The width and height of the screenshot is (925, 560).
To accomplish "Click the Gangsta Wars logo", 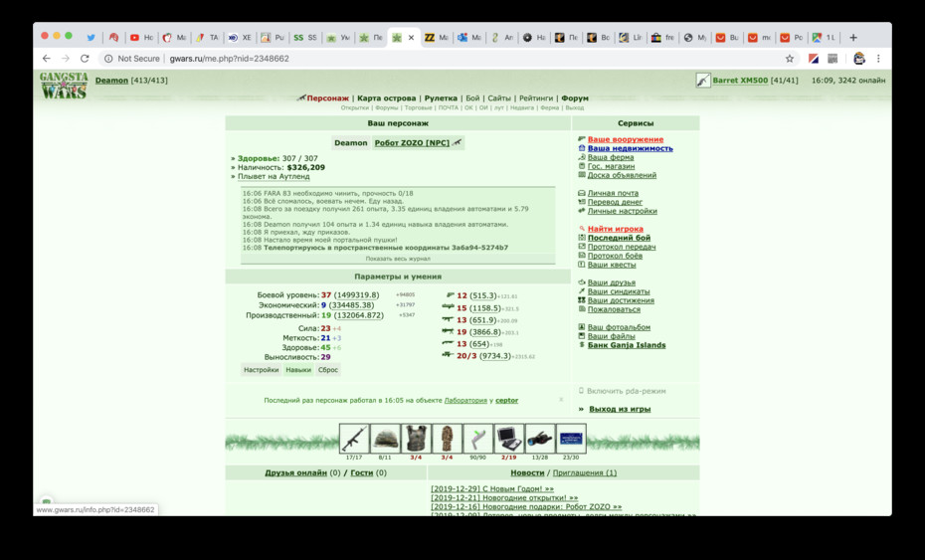I will (x=64, y=86).
